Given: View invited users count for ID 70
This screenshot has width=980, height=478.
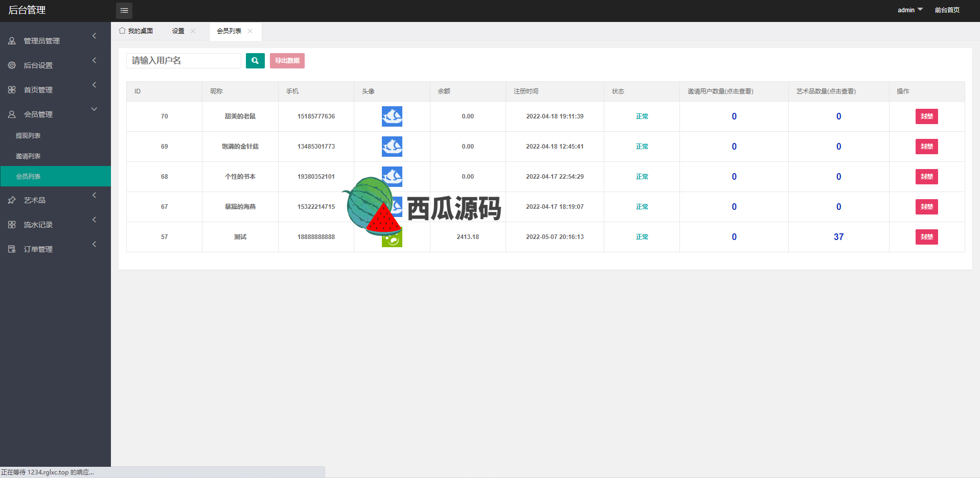Looking at the screenshot, I should coord(734,116).
